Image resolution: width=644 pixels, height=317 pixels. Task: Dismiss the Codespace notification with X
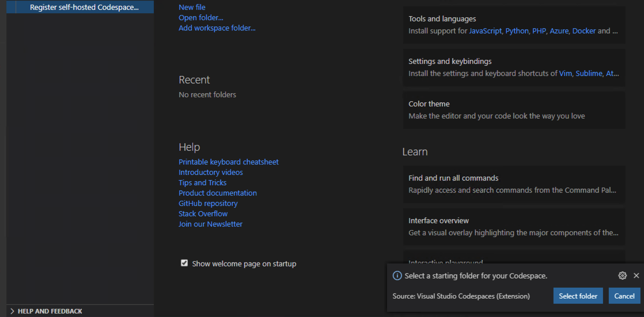click(x=636, y=276)
